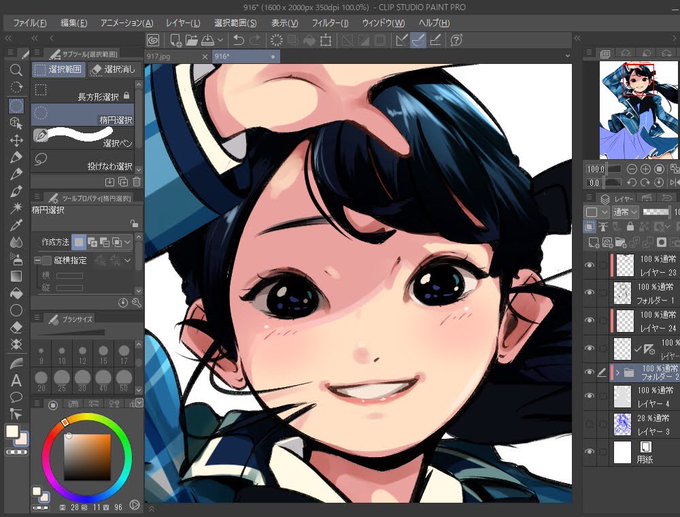Click the New layer folder icon

point(620,242)
